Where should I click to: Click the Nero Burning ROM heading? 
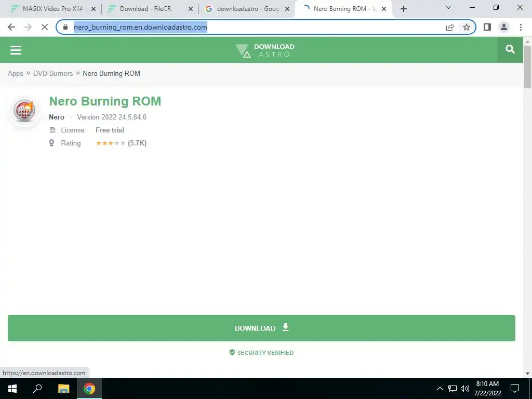(x=105, y=101)
